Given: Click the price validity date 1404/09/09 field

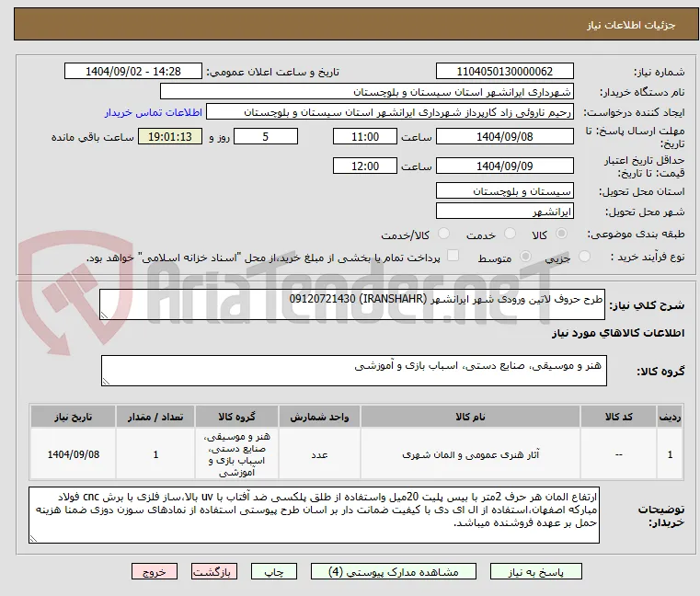Looking at the screenshot, I should tap(504, 166).
